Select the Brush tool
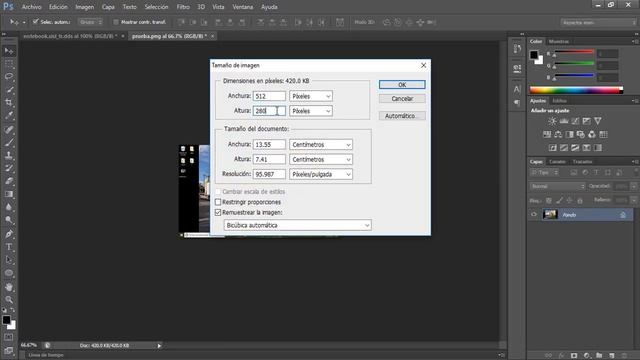Screen dimensions: 640x360 point(9,142)
